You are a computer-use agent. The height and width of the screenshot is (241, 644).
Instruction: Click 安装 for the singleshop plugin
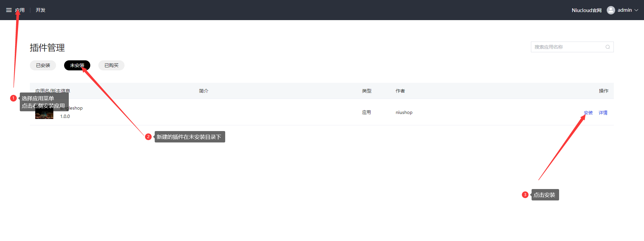588,113
